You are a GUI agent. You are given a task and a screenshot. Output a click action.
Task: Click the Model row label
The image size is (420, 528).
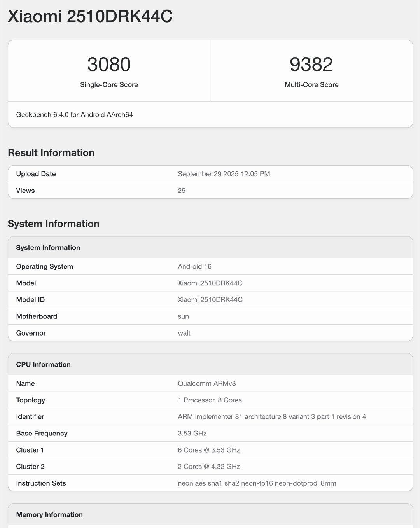[x=26, y=283]
